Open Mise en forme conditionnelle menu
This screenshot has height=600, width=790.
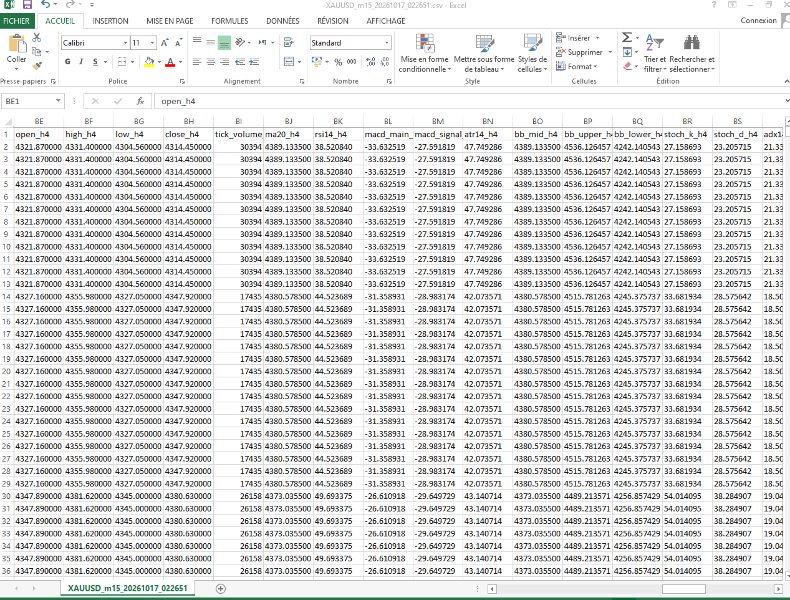425,53
